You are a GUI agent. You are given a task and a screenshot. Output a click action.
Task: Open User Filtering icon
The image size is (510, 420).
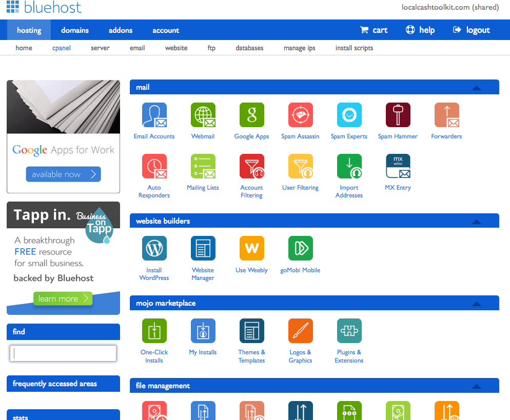click(x=301, y=166)
